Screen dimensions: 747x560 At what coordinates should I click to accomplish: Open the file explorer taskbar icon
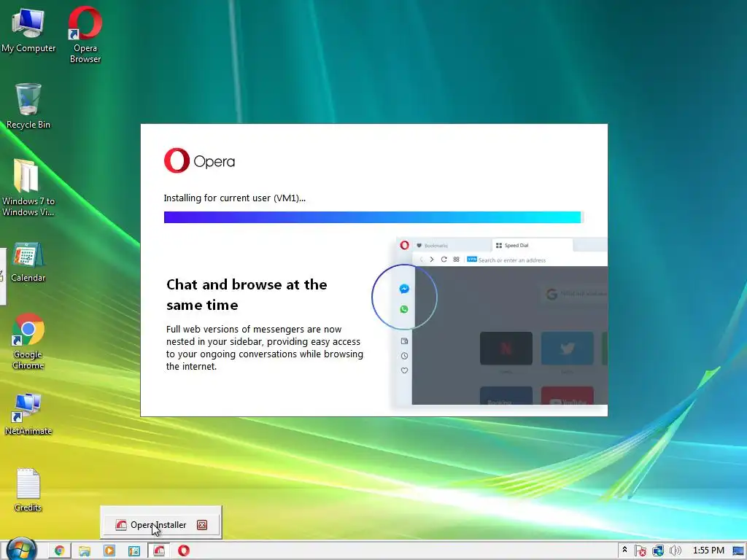85,551
